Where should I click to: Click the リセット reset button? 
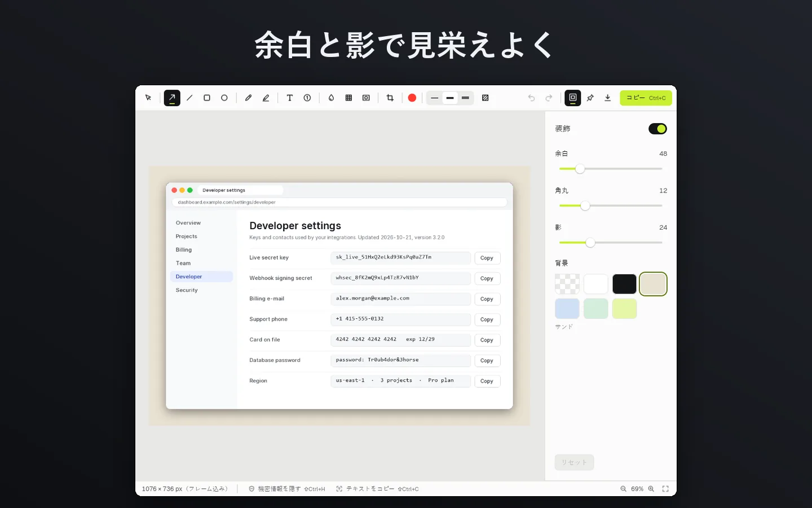point(575,462)
